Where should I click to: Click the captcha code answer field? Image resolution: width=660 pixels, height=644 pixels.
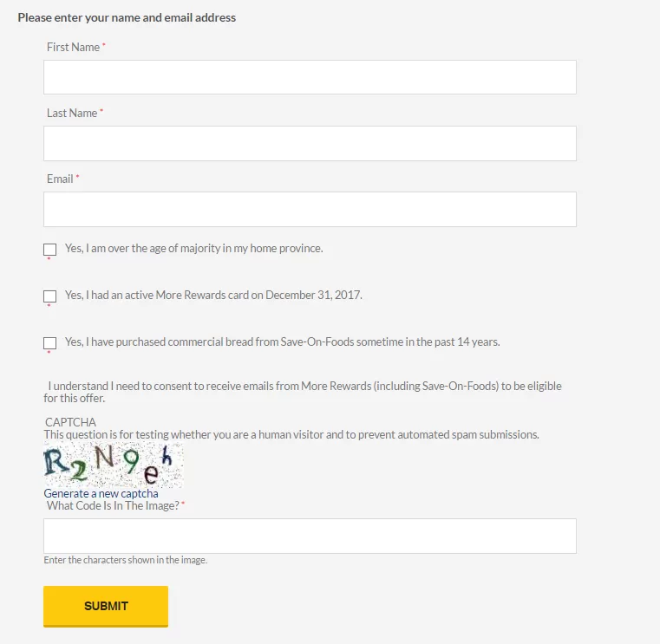click(x=310, y=536)
